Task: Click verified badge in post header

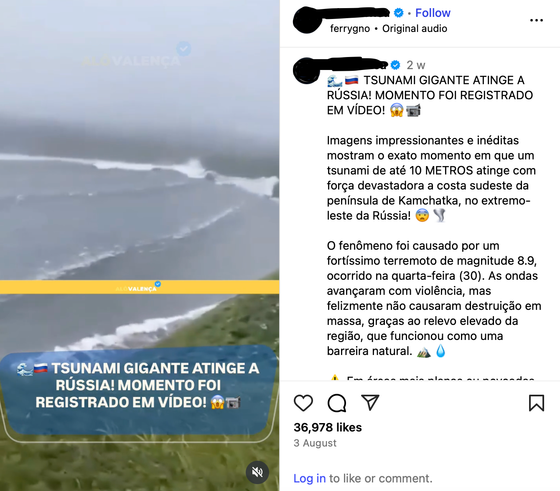Action: 399,13
